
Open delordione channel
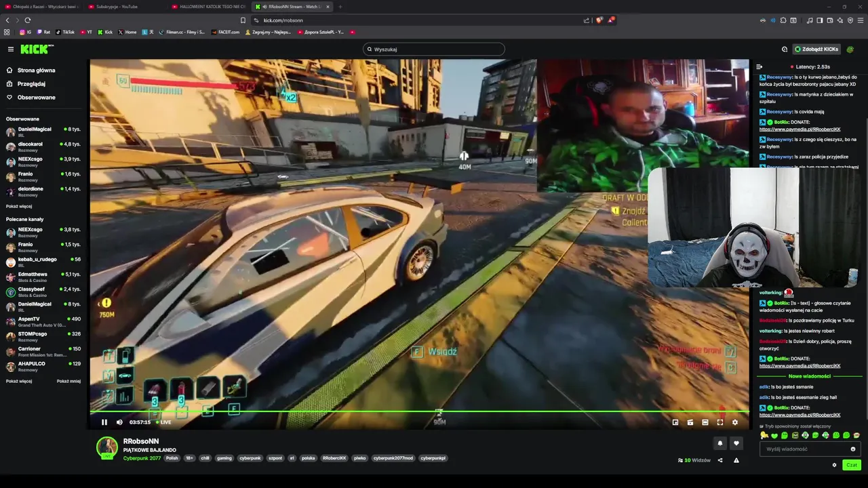point(43,191)
